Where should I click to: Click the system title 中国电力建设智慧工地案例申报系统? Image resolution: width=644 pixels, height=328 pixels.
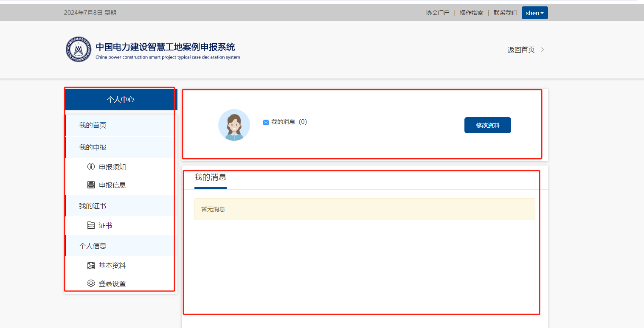pyautogui.click(x=166, y=47)
